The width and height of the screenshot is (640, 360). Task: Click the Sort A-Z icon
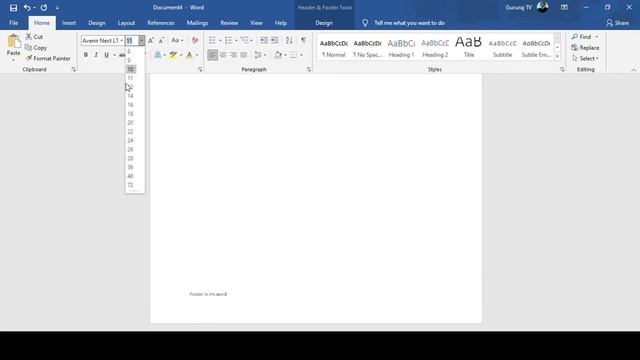(x=289, y=40)
